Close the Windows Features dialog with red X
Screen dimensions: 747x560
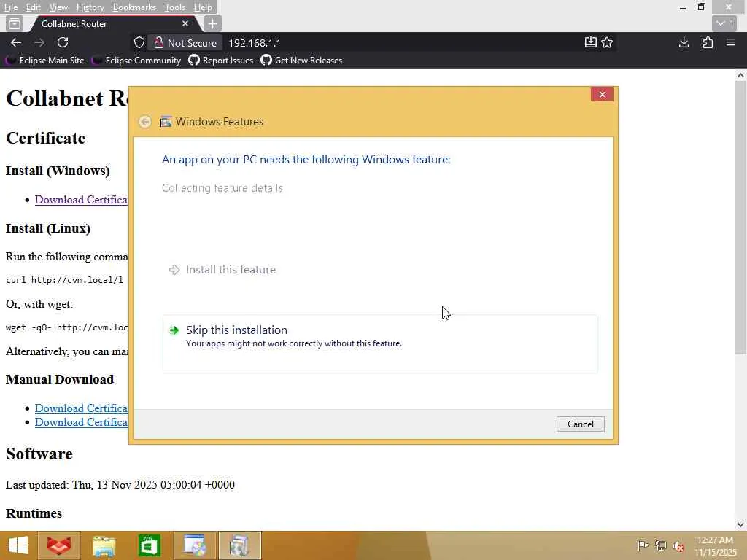[x=602, y=94]
